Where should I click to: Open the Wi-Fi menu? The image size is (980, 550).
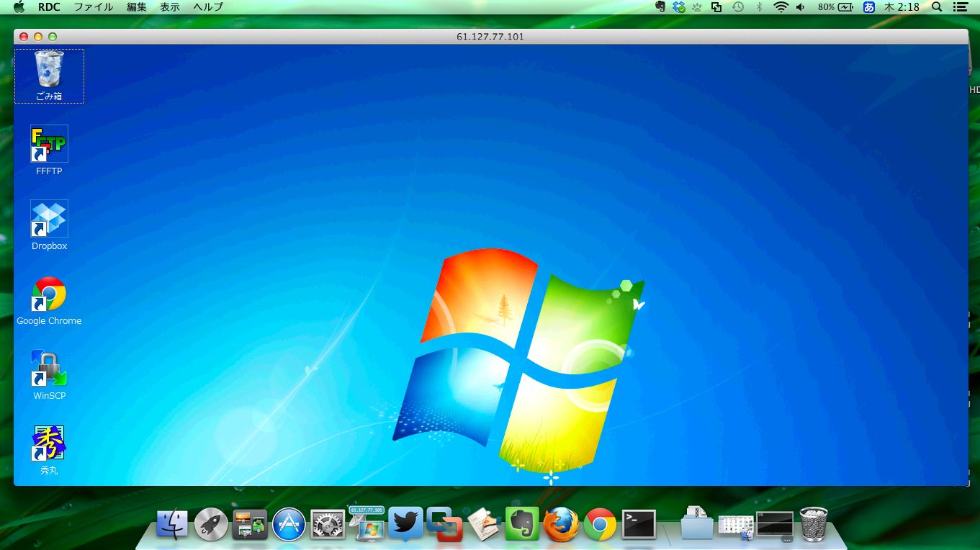click(x=781, y=7)
